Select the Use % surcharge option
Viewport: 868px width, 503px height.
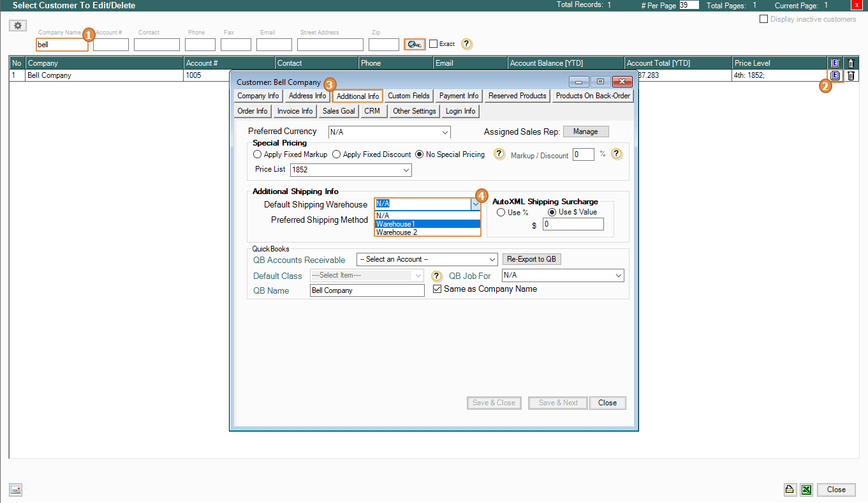pyautogui.click(x=501, y=213)
